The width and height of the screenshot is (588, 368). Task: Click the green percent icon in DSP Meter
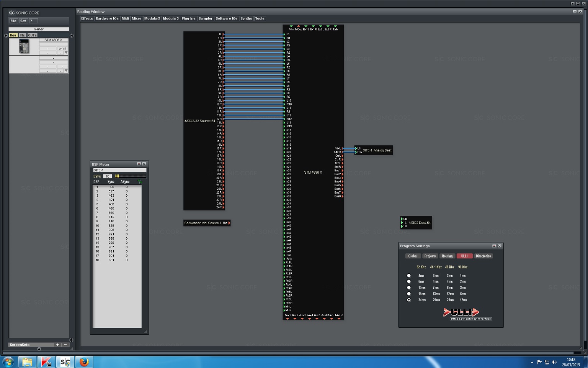coord(140,182)
